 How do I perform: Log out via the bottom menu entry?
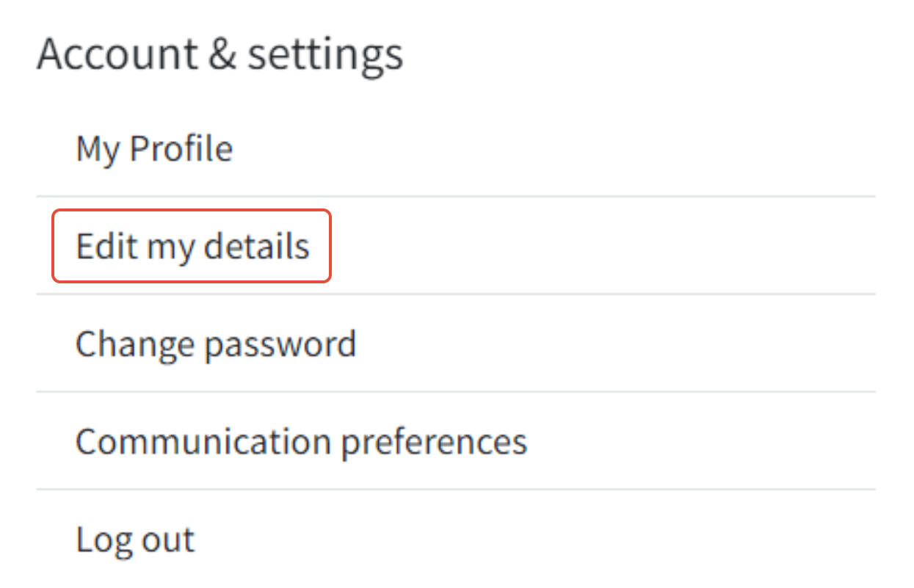(x=135, y=540)
